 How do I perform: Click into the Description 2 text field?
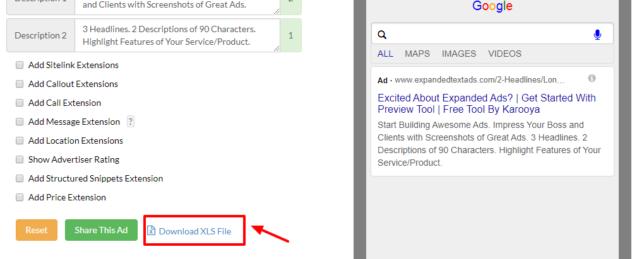(177, 36)
